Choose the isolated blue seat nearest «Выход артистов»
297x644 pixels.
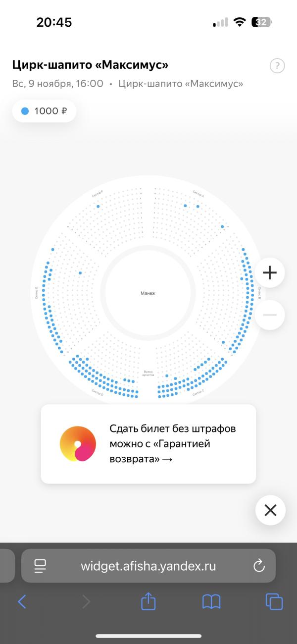point(167,376)
